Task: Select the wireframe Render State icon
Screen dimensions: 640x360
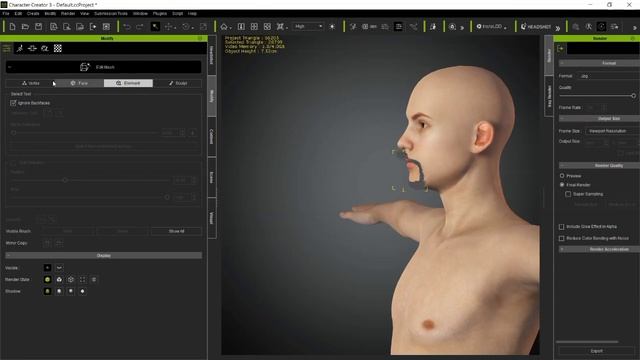Action: point(71,280)
